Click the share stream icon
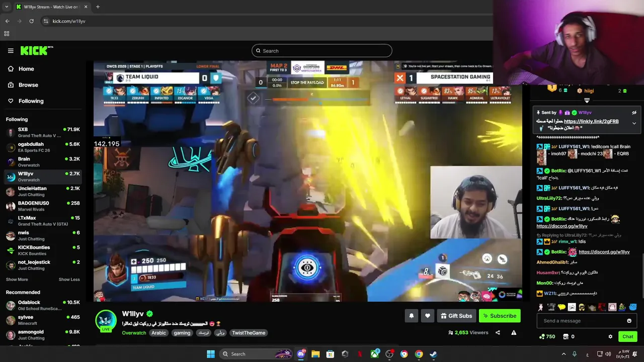Viewport: 644px width, 362px height. (498, 332)
